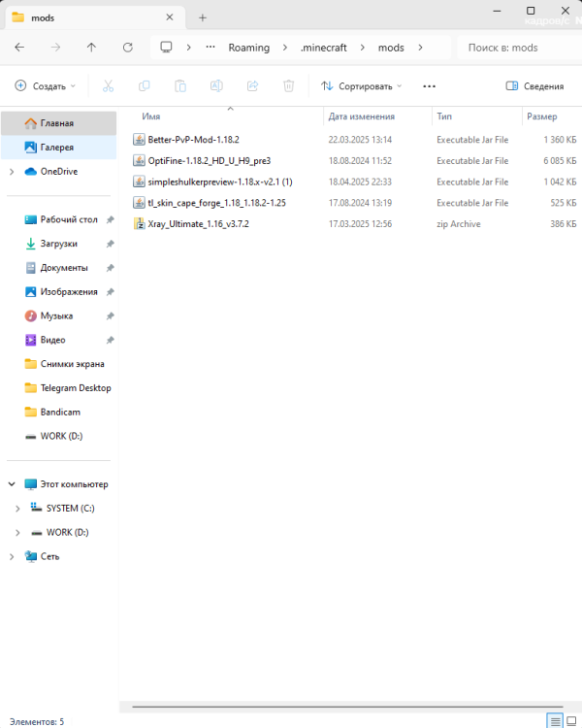Open the Cut scissors tool
Viewport: 582px width, 728px height.
tap(108, 85)
